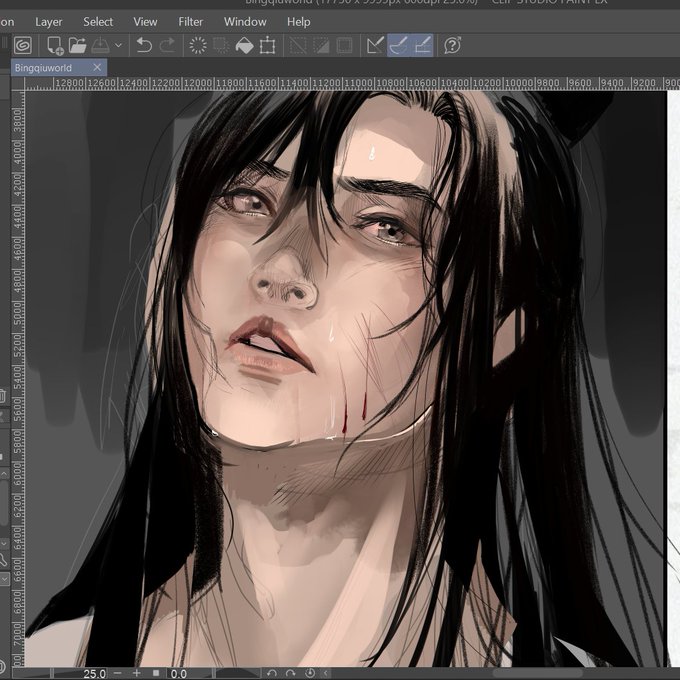Open CLIP STUDIO launcher icon
This screenshot has width=680, height=680.
click(x=23, y=45)
